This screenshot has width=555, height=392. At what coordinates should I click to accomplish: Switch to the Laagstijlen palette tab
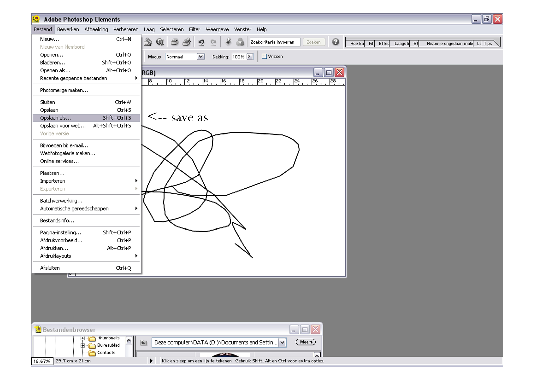click(x=401, y=43)
